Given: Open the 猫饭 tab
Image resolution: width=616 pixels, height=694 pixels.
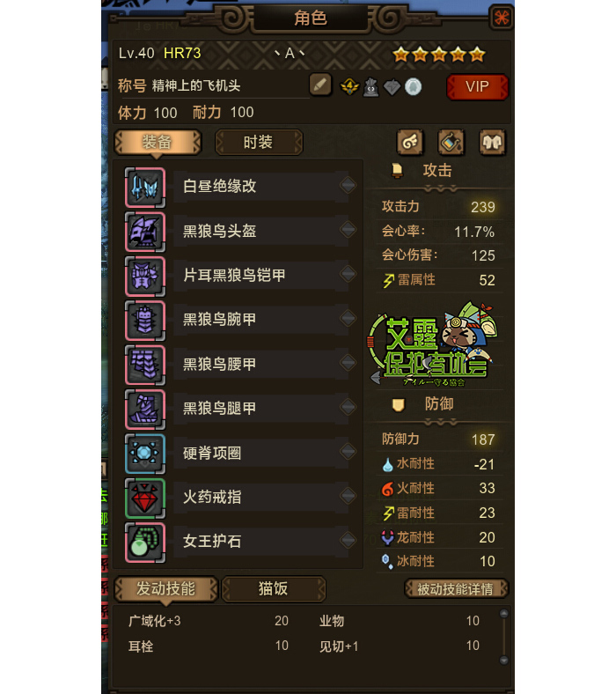Looking at the screenshot, I should click(x=274, y=589).
